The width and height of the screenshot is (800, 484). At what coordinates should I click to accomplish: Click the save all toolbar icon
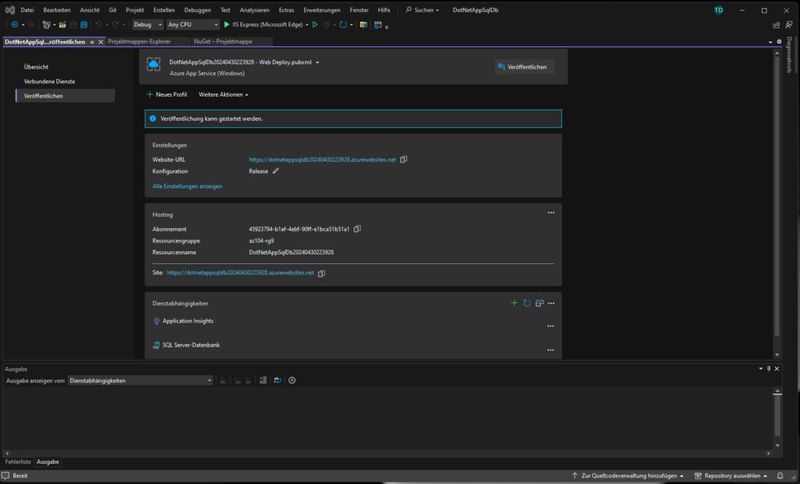(84, 24)
